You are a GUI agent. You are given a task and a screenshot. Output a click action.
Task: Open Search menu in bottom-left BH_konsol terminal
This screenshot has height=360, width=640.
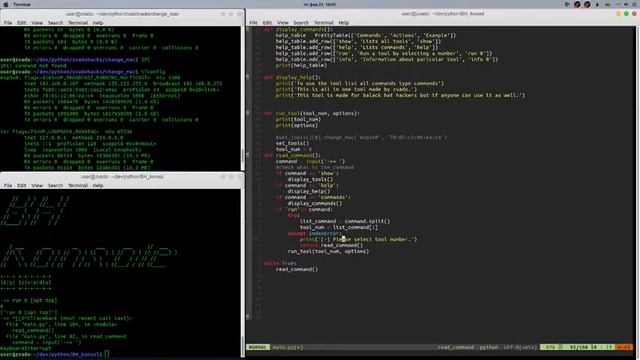[56, 185]
